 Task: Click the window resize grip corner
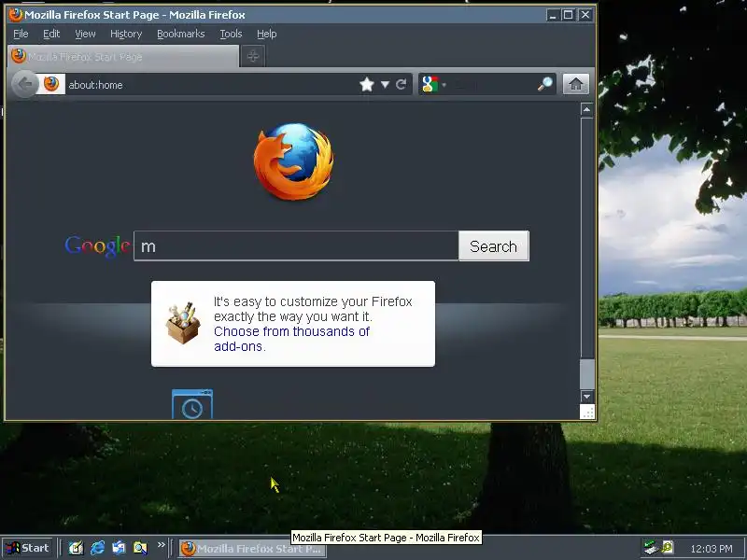point(587,412)
